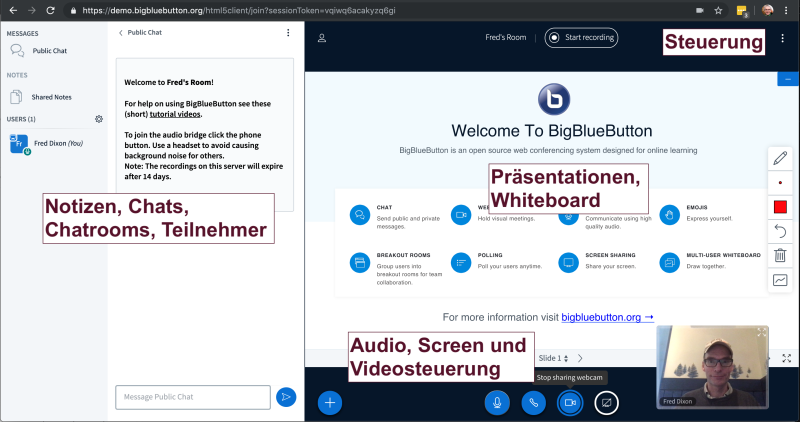Screen dimensions: 800x422
Task: Mute the microphone
Action: pos(495,402)
